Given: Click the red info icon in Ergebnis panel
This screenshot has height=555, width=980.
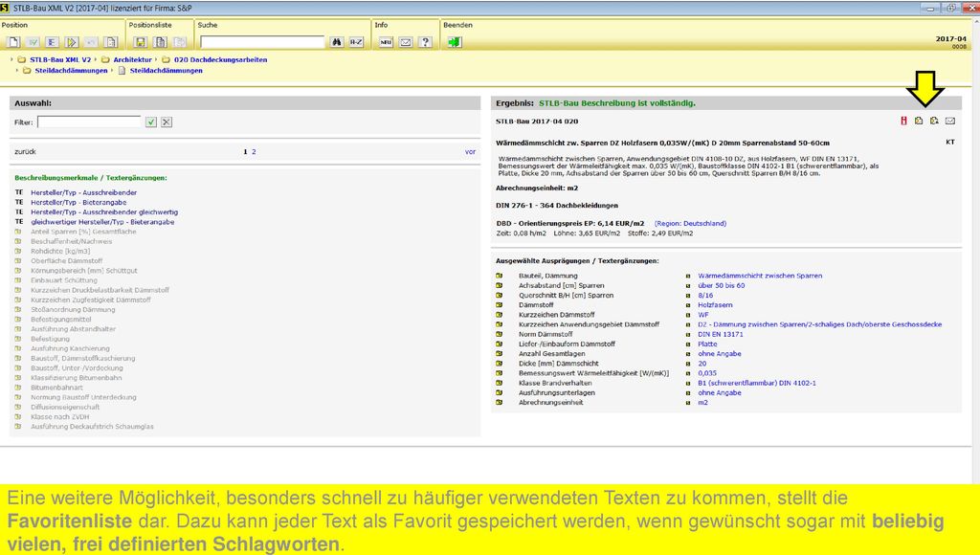Looking at the screenshot, I should coord(903,121).
